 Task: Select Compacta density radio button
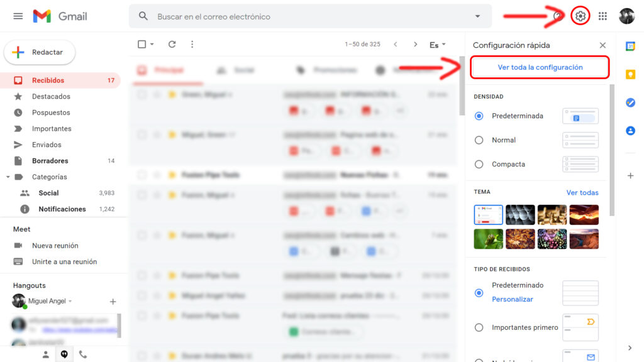click(479, 164)
